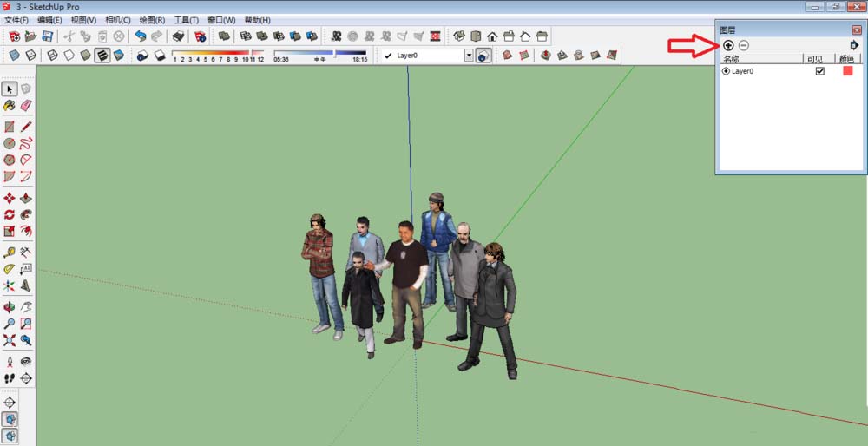Screen dimensions: 868x446
Task: Select the Layer0 active layer radio button
Action: coord(726,71)
